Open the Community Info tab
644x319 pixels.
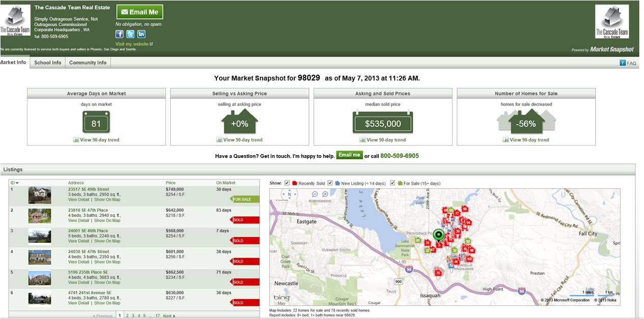click(x=88, y=63)
